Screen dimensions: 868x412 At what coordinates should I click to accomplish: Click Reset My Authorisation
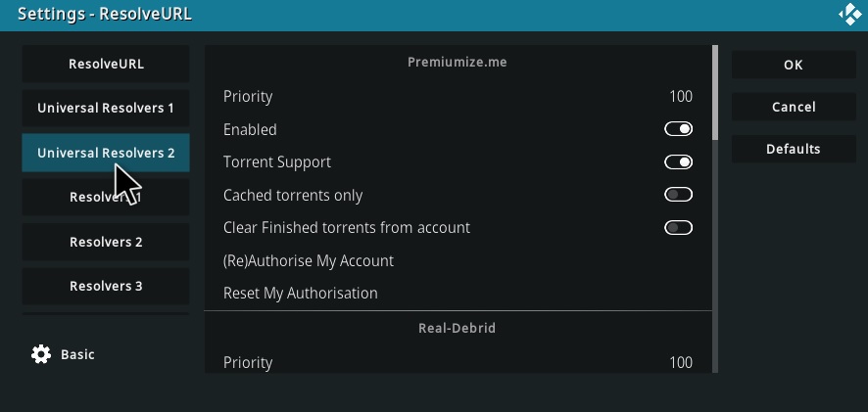click(458, 294)
